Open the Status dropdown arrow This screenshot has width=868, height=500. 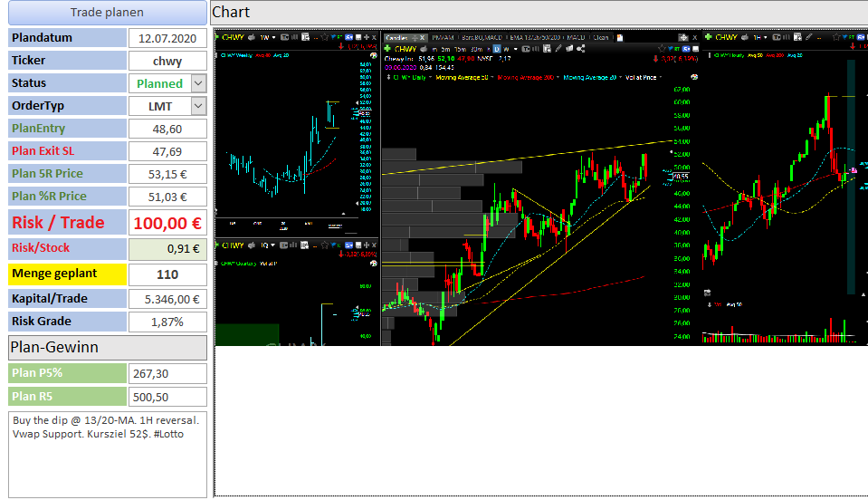pyautogui.click(x=198, y=83)
